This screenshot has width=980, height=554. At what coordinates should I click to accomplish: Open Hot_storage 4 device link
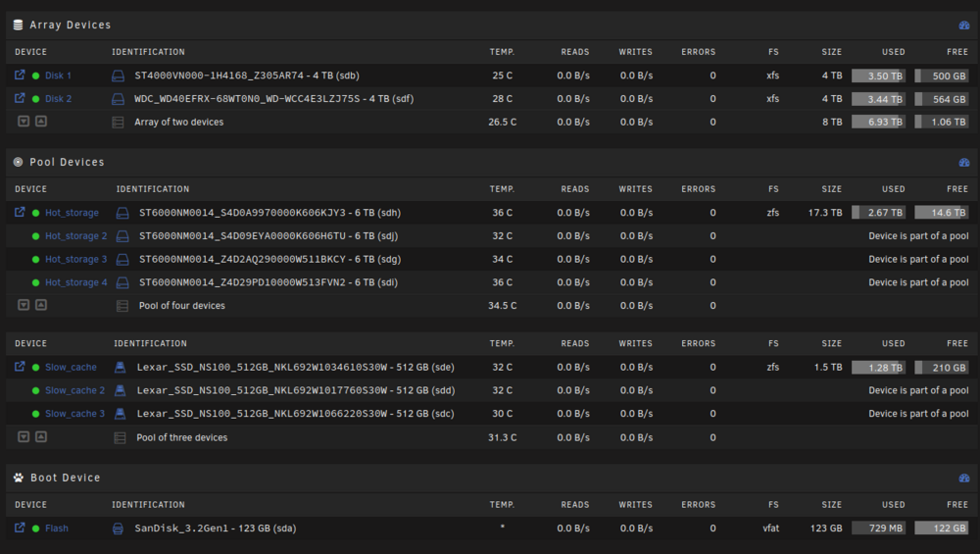[76, 282]
